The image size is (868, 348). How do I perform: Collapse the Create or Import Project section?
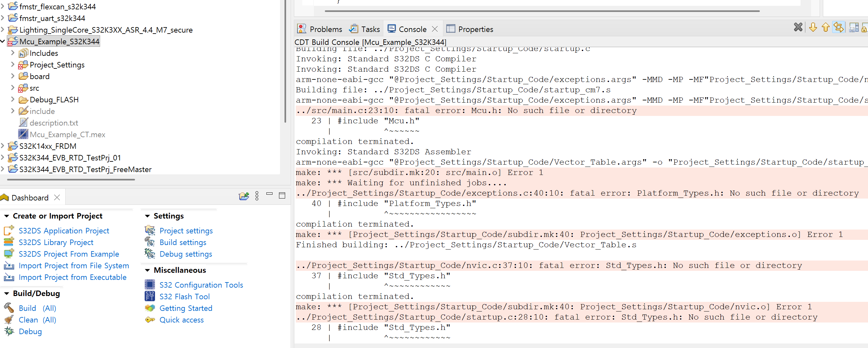click(x=7, y=216)
